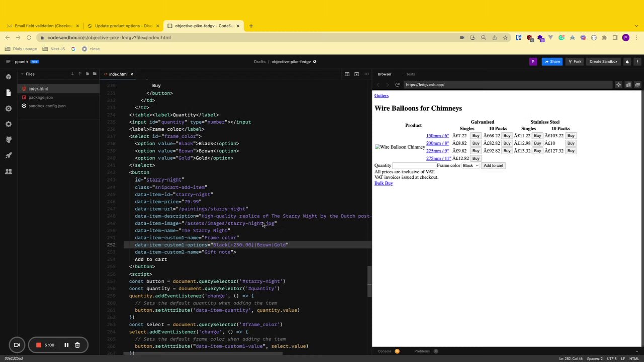
Task: Switch to the Tests tab in preview
Action: [410, 74]
